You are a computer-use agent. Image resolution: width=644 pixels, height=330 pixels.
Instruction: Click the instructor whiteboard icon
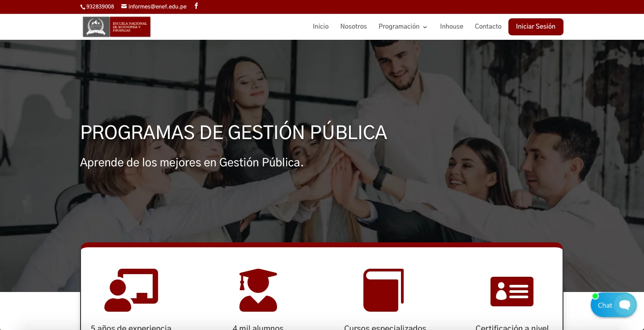click(x=131, y=290)
